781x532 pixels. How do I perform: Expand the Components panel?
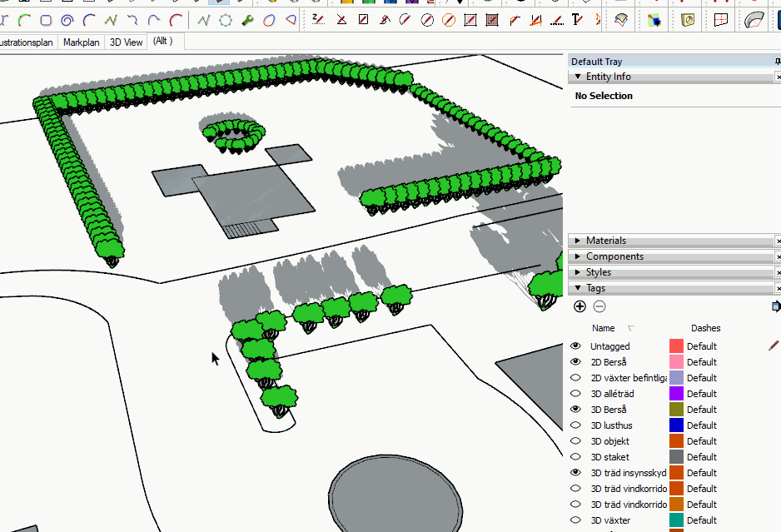tap(614, 256)
